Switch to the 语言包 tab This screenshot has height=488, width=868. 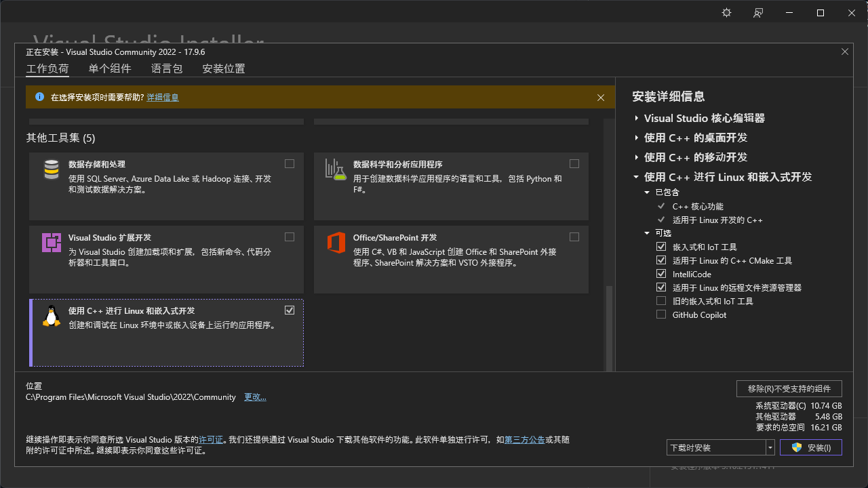[167, 68]
